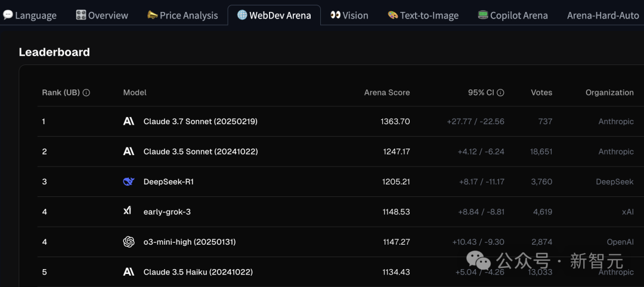Switch to the Language tab
Screen dimensions: 644x287
(x=30, y=16)
